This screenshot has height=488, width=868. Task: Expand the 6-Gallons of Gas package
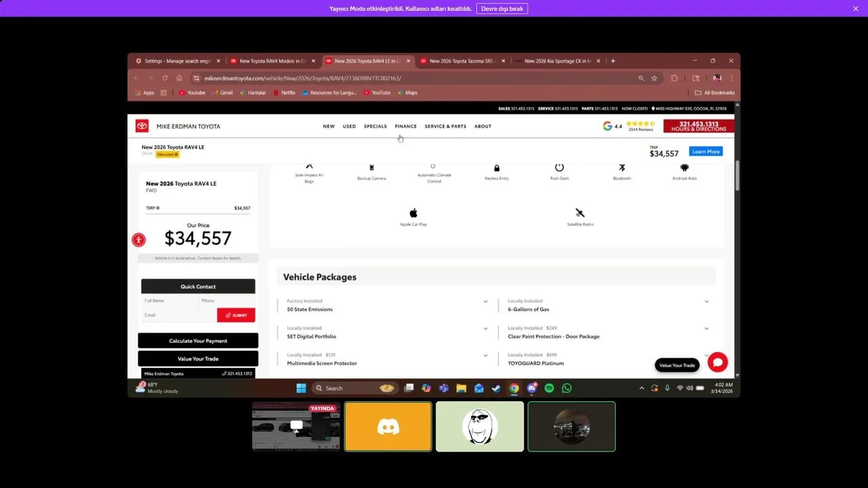[707, 302]
